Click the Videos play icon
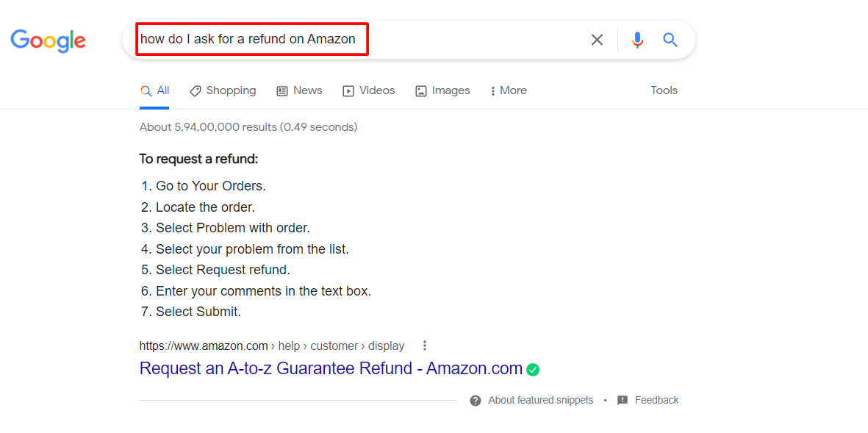Image resolution: width=868 pixels, height=433 pixels. (x=348, y=91)
